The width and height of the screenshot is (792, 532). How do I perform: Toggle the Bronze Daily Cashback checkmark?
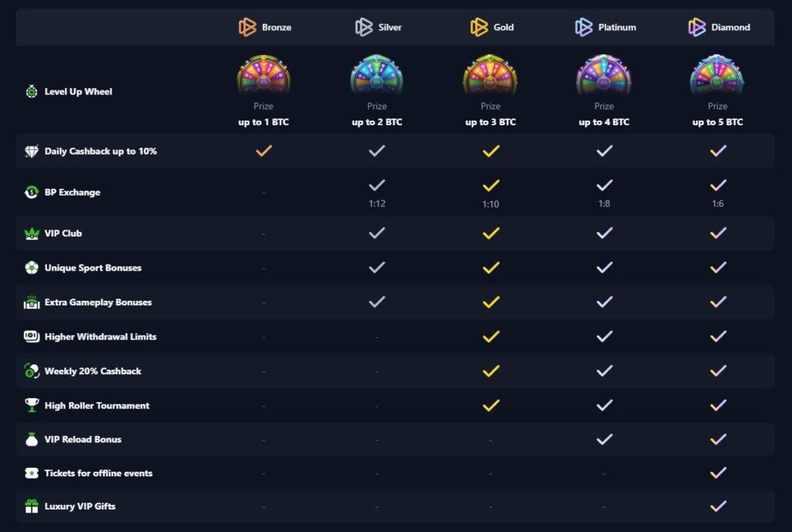point(263,151)
